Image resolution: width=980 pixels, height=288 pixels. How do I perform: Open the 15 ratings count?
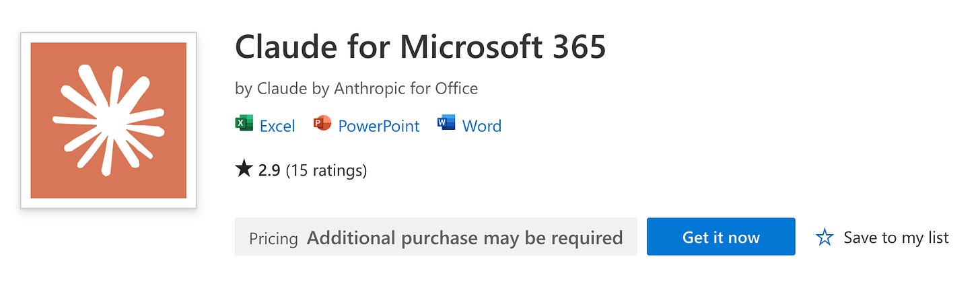326,171
